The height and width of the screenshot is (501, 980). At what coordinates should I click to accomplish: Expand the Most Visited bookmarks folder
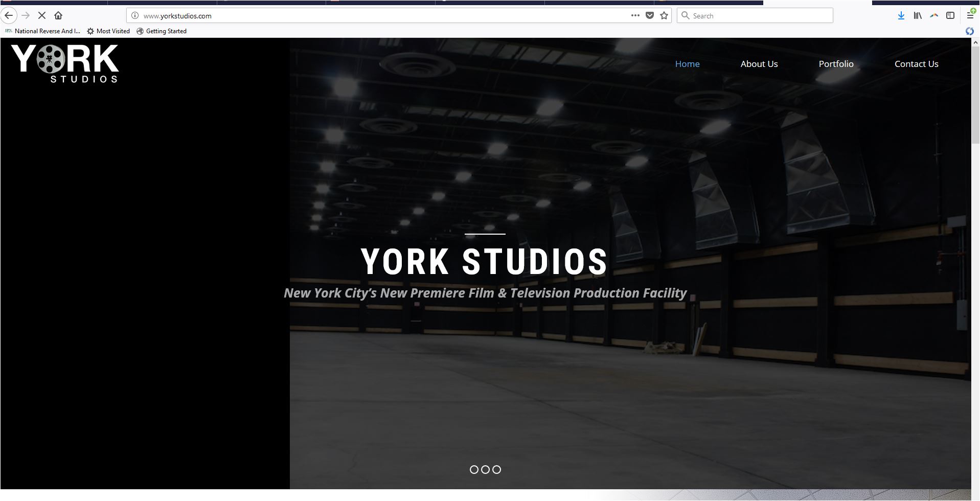(x=108, y=31)
